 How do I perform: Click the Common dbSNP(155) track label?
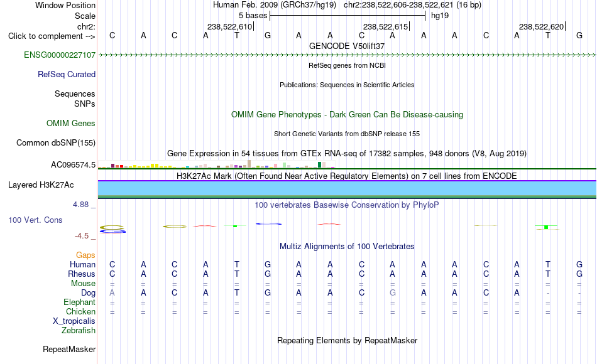pyautogui.click(x=55, y=142)
